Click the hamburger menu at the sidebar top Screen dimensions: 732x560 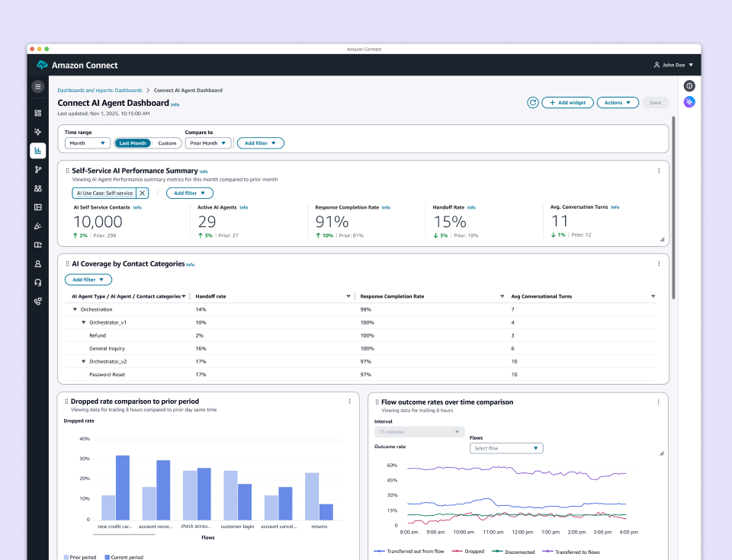[37, 87]
